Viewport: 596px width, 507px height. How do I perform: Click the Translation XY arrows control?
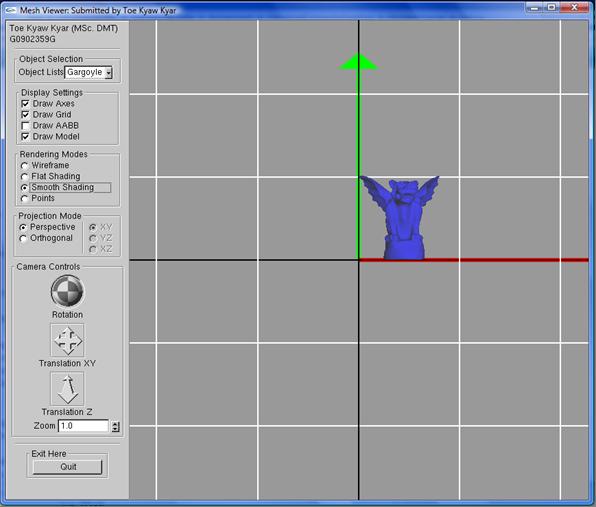[67, 340]
